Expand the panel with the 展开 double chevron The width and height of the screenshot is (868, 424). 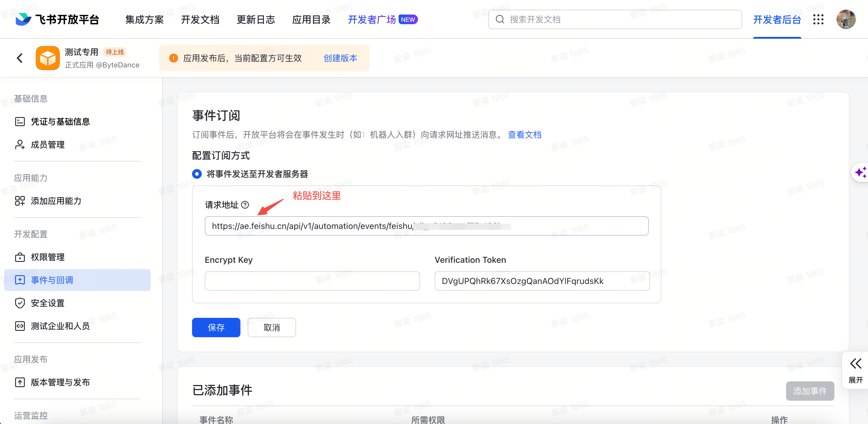click(x=856, y=370)
